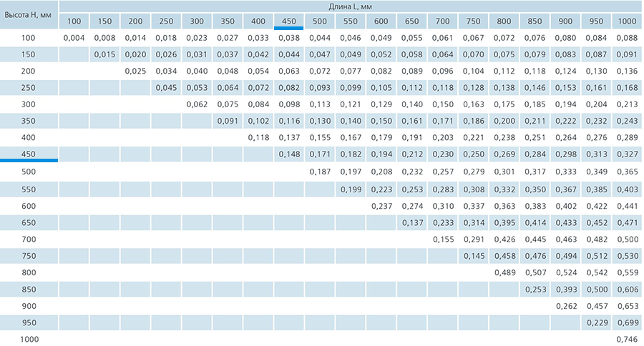This screenshot has height=346, width=644.
Task: Click the value 0,118 in row 400
Action: tap(258, 138)
